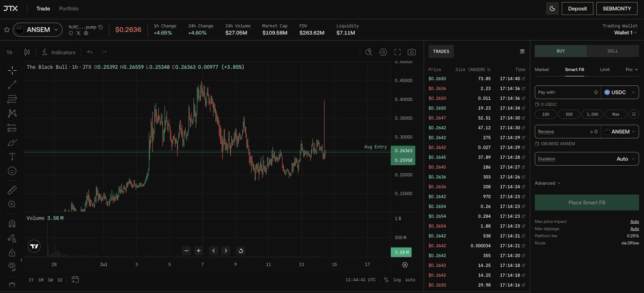
Task: Open the go to date calendar
Action: 75,280
